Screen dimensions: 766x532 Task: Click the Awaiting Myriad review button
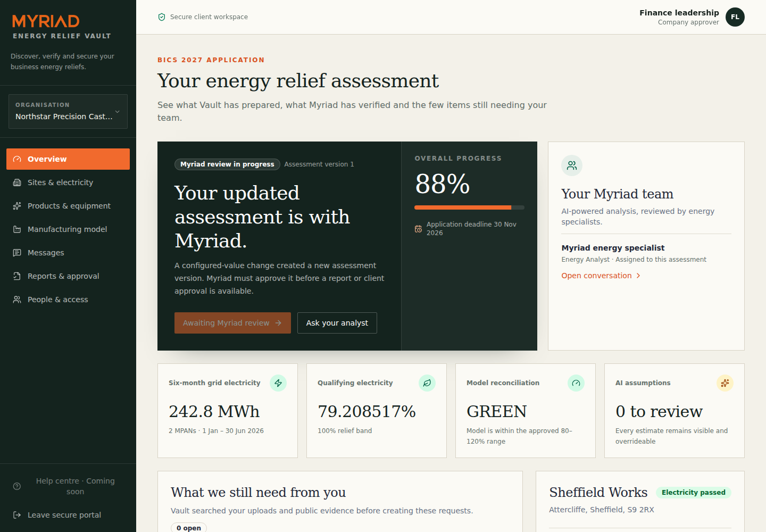point(232,323)
